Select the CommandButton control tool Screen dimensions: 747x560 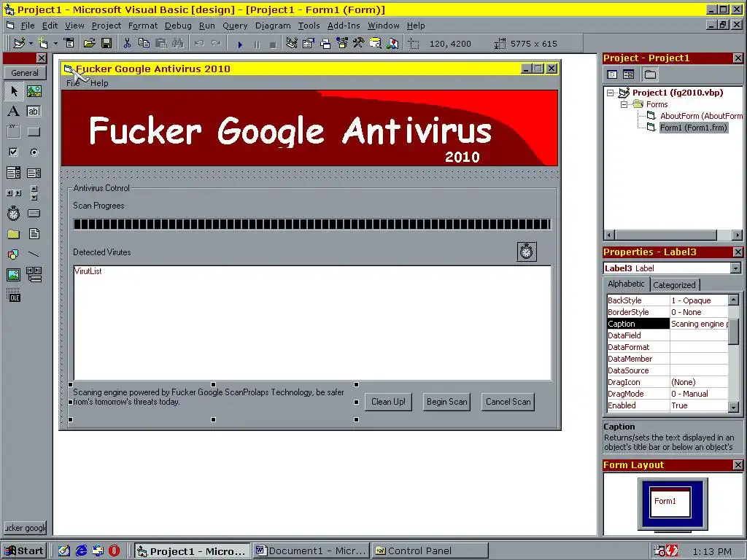click(x=34, y=132)
